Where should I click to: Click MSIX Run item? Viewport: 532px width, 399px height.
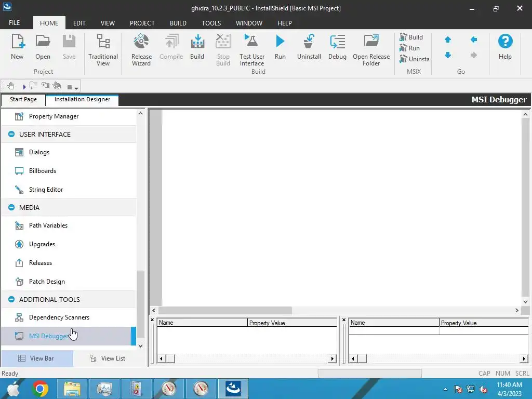point(410,48)
